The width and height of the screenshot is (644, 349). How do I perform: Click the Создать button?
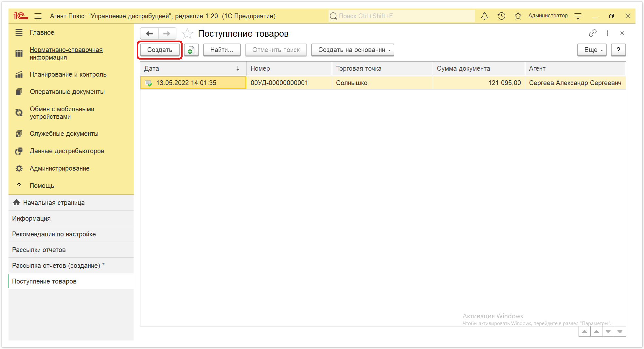(160, 50)
